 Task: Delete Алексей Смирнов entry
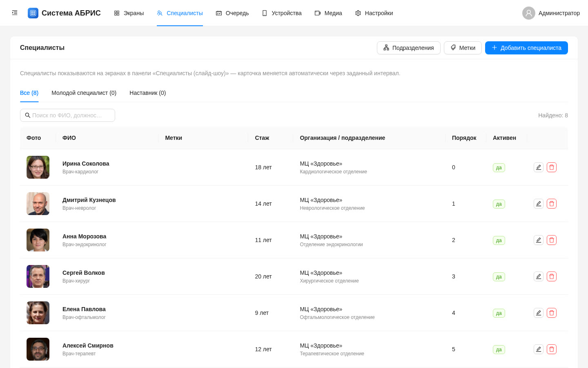(x=552, y=349)
